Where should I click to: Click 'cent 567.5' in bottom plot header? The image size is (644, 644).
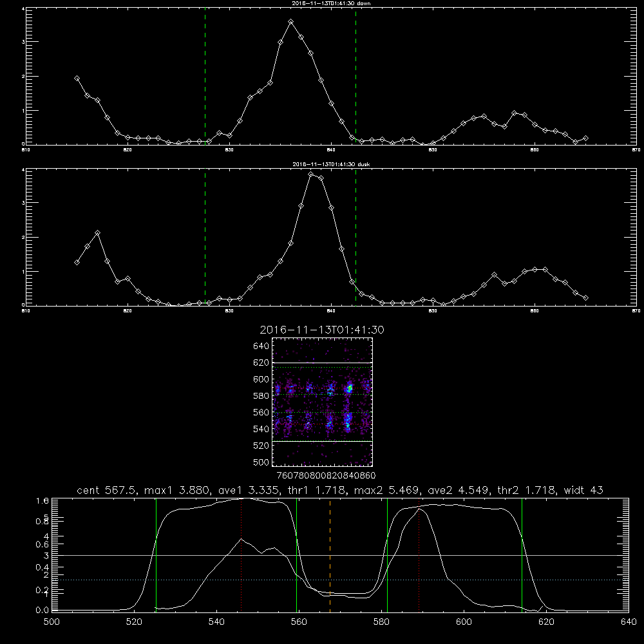coord(107,490)
